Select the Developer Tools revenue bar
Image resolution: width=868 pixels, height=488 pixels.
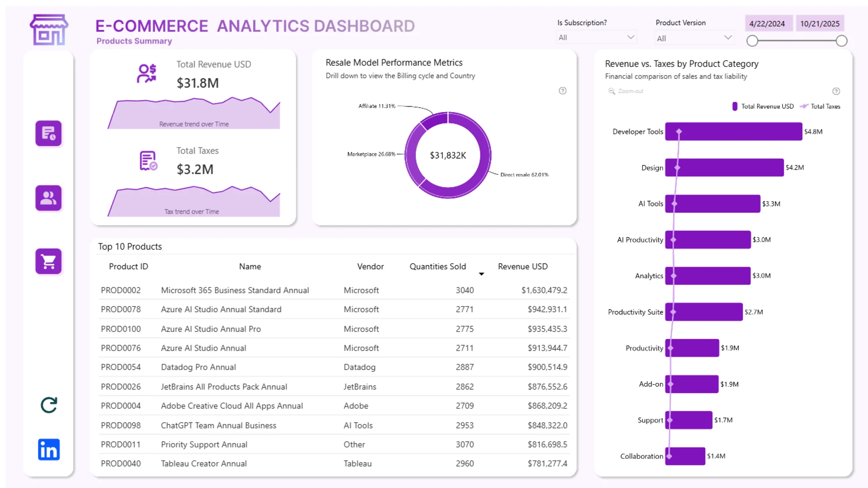click(x=734, y=131)
